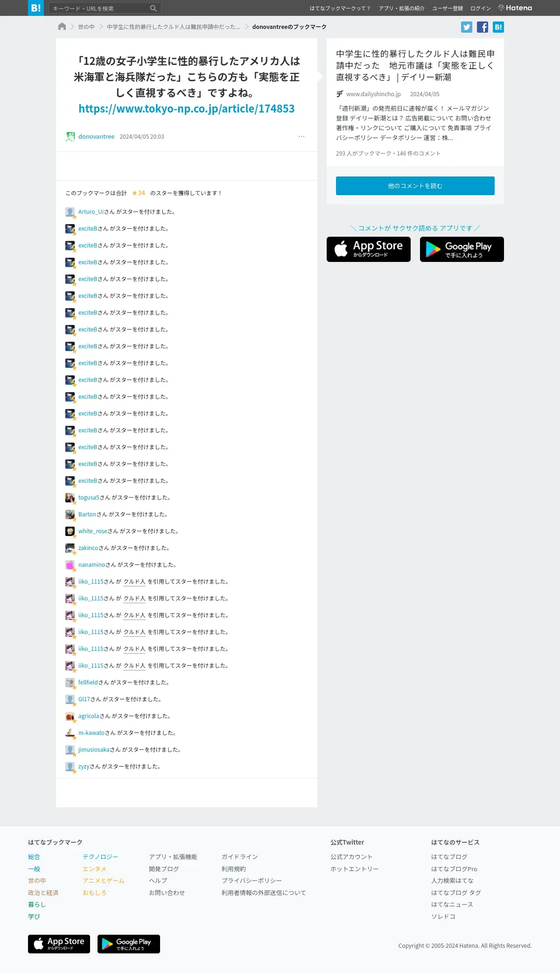Image resolution: width=560 pixels, height=973 pixels.
Task: Click the blue B! bookmark share icon
Action: 498,27
